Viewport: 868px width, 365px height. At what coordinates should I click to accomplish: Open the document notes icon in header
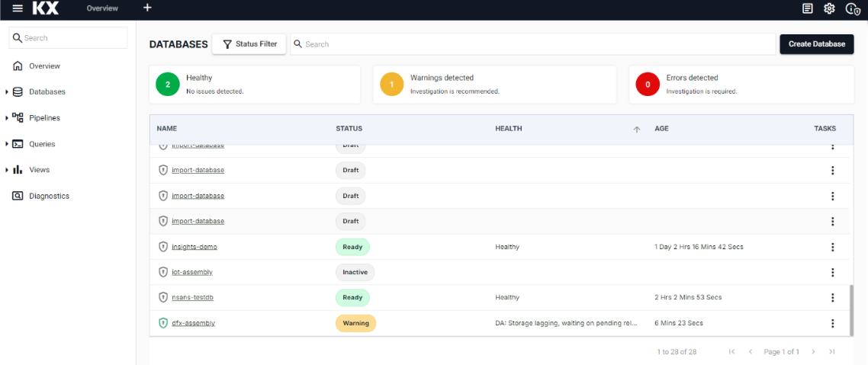[x=808, y=8]
